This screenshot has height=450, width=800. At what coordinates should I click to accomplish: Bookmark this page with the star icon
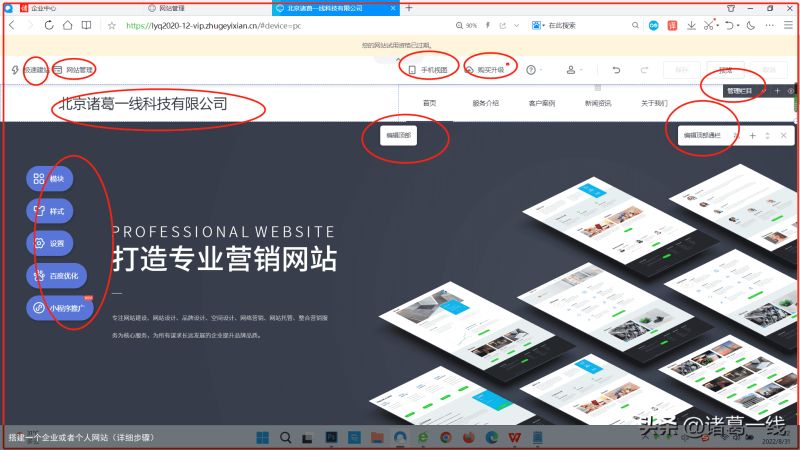[112, 26]
